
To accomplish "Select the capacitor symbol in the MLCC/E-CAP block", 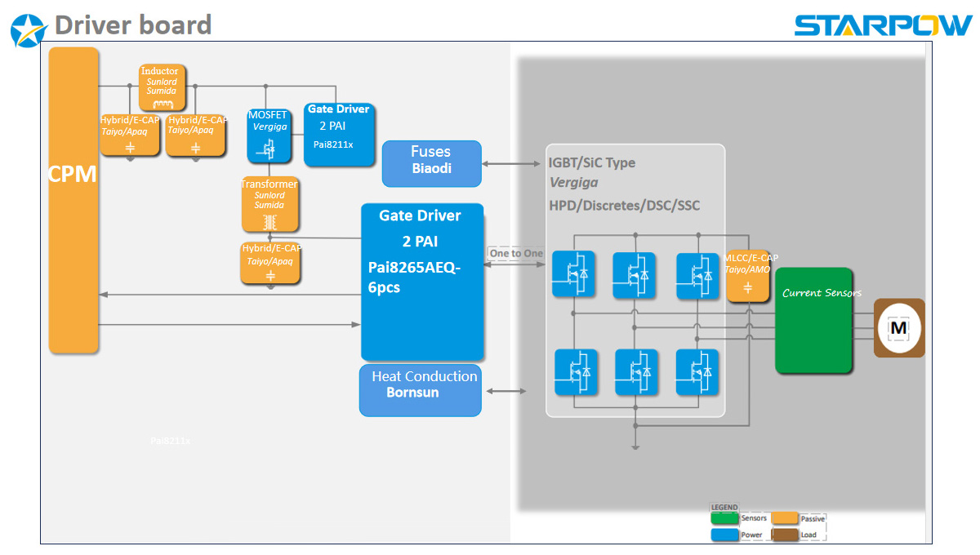I will (747, 287).
